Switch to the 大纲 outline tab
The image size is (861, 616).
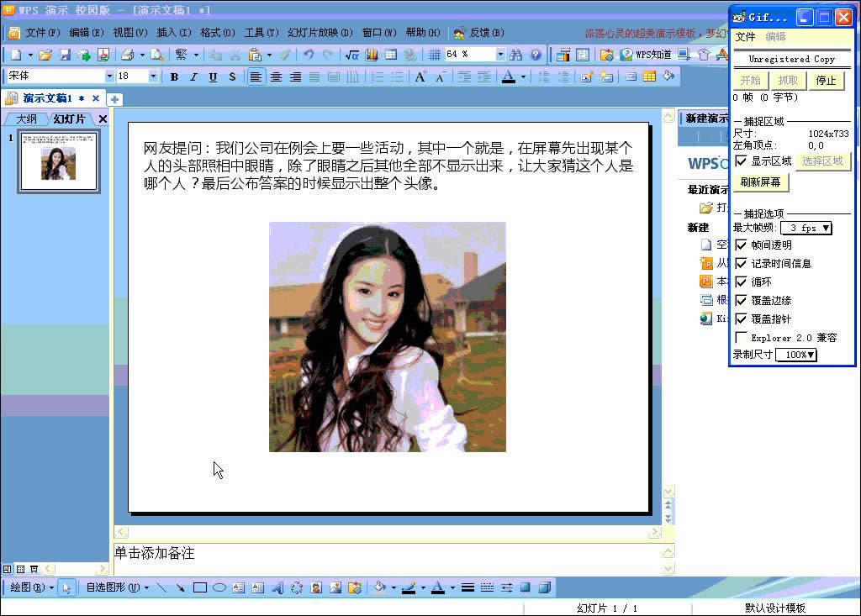pyautogui.click(x=26, y=119)
